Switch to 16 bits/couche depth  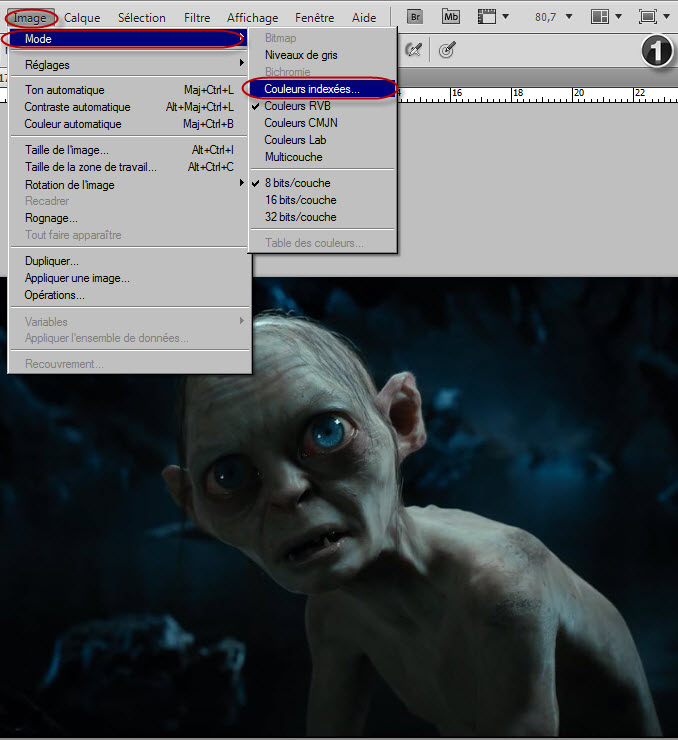(300, 200)
